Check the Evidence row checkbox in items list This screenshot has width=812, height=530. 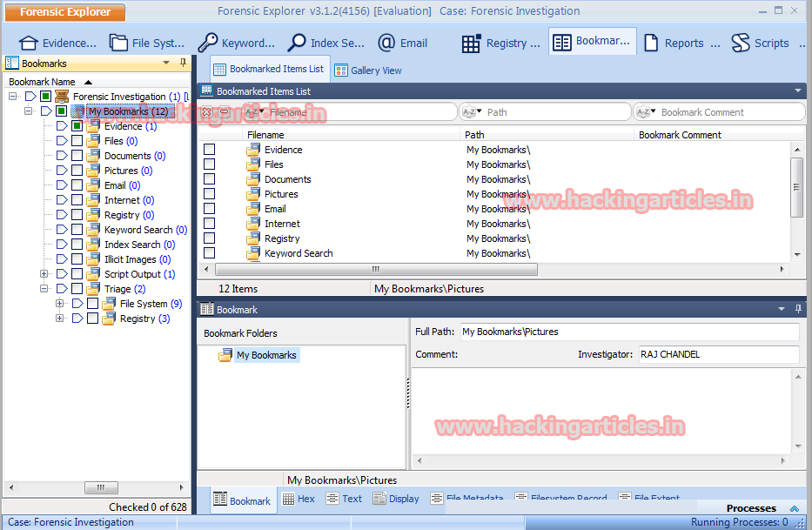[x=209, y=149]
